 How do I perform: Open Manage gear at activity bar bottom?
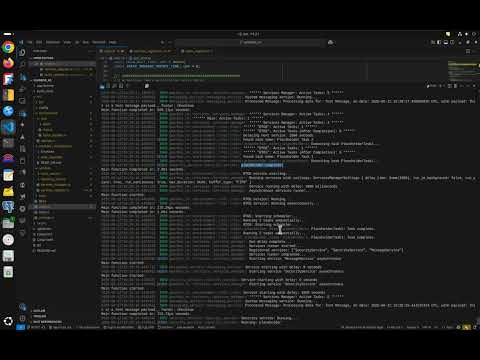[22, 318]
